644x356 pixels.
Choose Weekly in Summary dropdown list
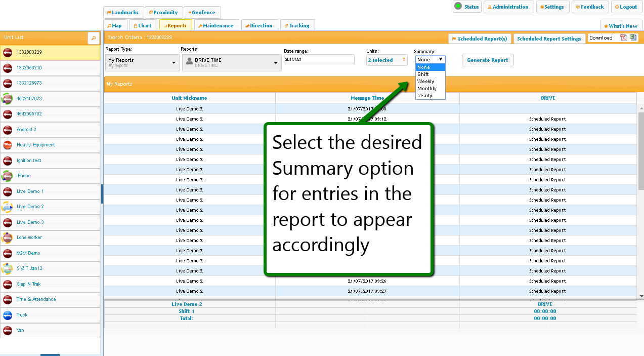[425, 82]
